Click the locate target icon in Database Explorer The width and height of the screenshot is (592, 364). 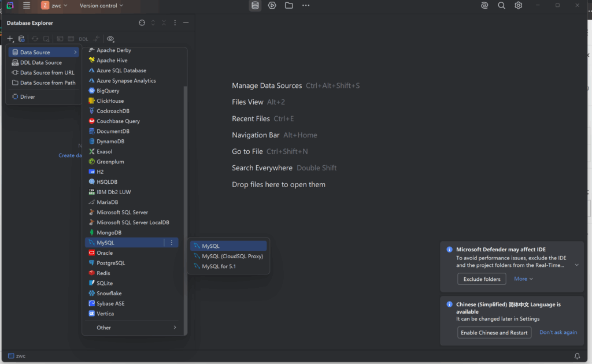(142, 23)
